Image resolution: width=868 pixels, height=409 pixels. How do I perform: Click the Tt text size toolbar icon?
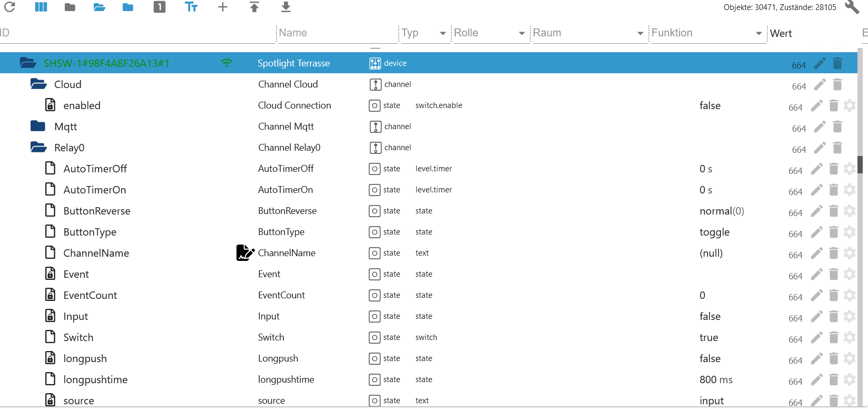click(191, 7)
